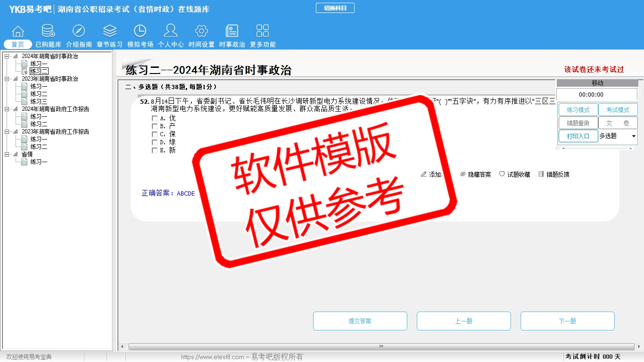This screenshot has height=362, width=644.
Task: Open 更多功能 grid icon
Action: click(x=263, y=32)
